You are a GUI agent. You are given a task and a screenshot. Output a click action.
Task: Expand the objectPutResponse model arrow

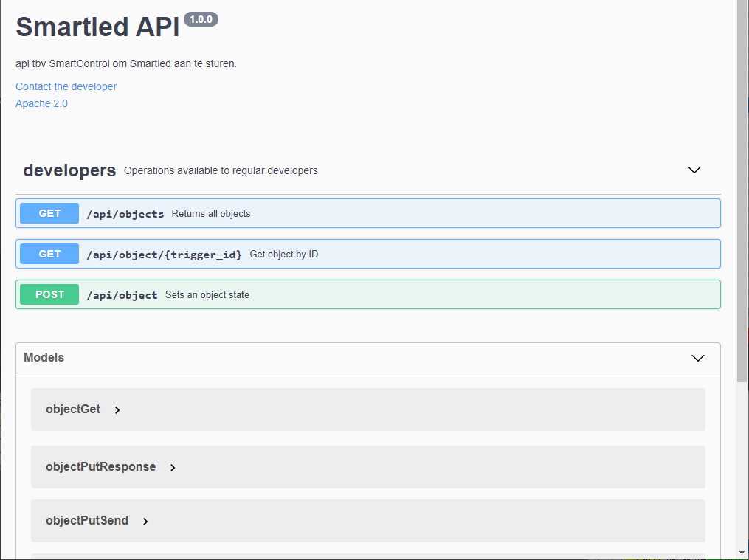coord(173,467)
